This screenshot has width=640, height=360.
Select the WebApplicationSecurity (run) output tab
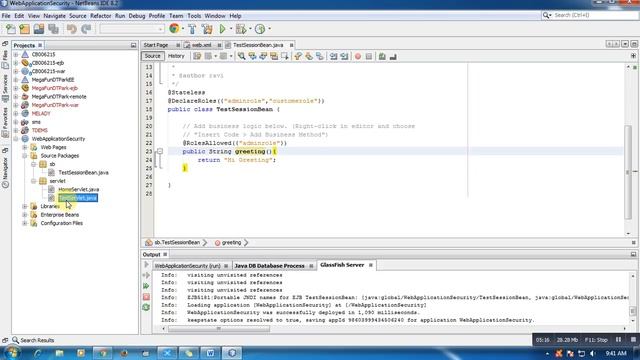pos(188,266)
